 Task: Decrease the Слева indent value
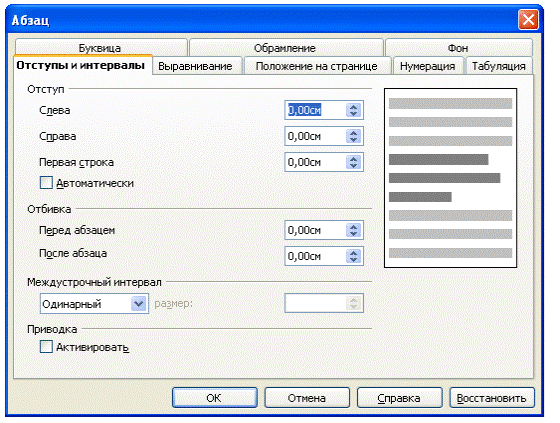coord(354,114)
